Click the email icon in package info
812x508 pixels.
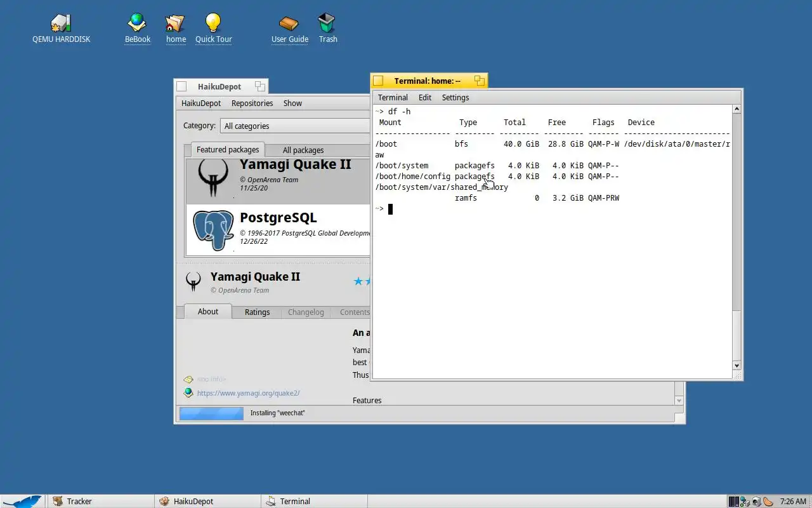(188, 379)
